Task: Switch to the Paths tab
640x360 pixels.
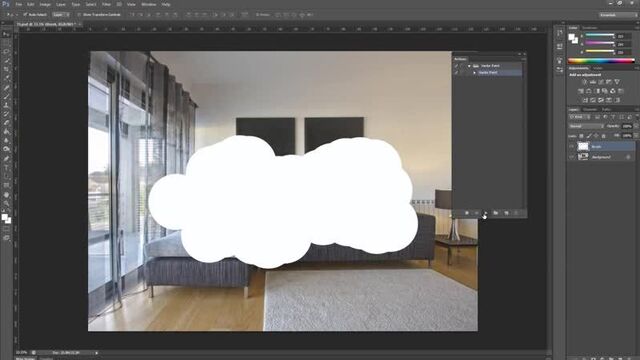Action: tap(606, 109)
